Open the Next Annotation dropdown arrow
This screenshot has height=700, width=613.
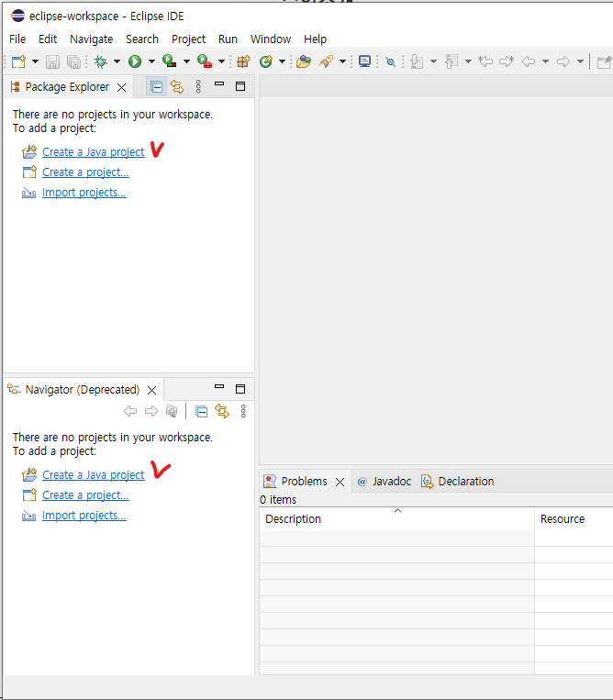coord(433,61)
